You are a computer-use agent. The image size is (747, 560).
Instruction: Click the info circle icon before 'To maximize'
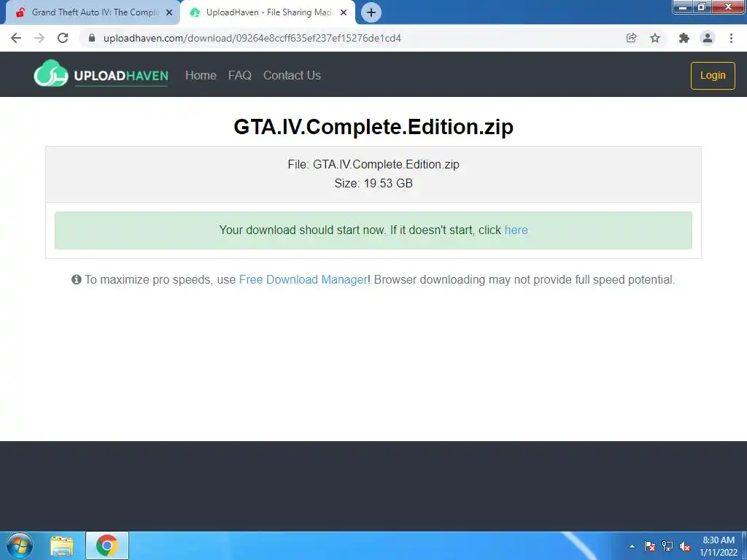pyautogui.click(x=76, y=279)
